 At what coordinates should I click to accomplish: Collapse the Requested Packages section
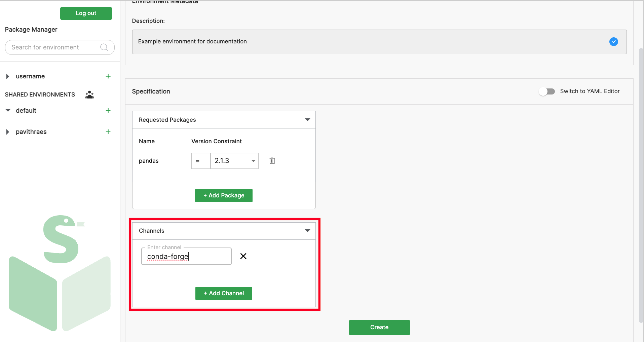pyautogui.click(x=307, y=119)
